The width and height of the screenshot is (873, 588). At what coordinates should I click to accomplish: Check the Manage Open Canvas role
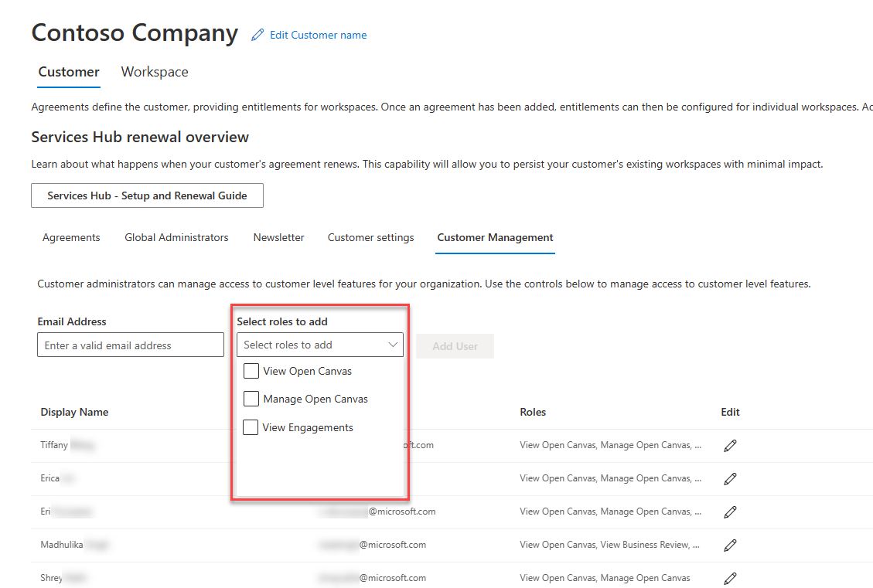(251, 399)
